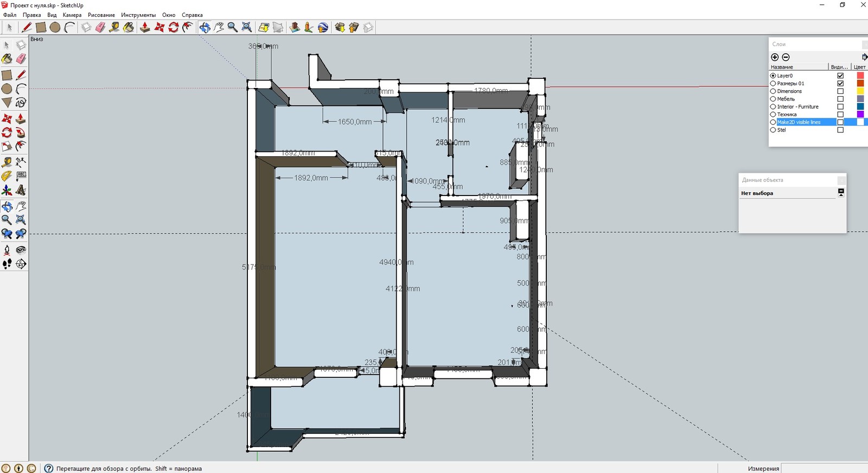The height and width of the screenshot is (473, 868).
Task: Click the purple Техника color swatch
Action: 860,114
